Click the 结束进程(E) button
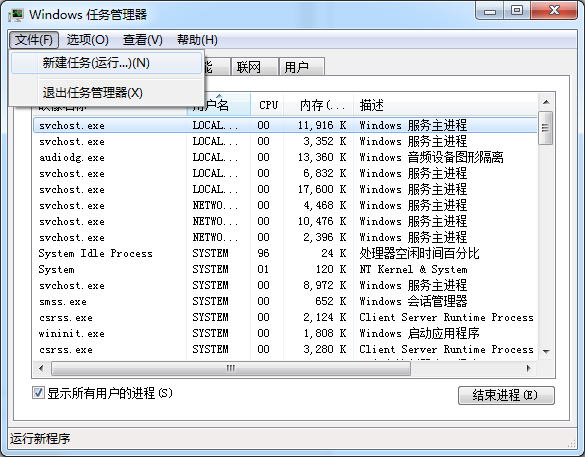The height and width of the screenshot is (457, 585). tap(506, 395)
